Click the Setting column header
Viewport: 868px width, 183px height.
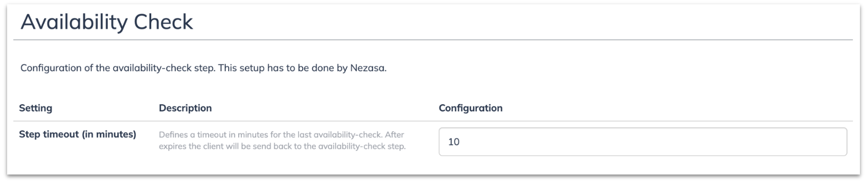36,108
